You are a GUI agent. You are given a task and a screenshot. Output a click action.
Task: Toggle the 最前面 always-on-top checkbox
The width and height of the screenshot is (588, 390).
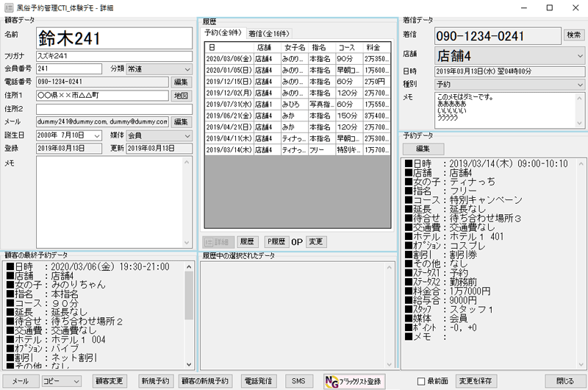pos(421,381)
